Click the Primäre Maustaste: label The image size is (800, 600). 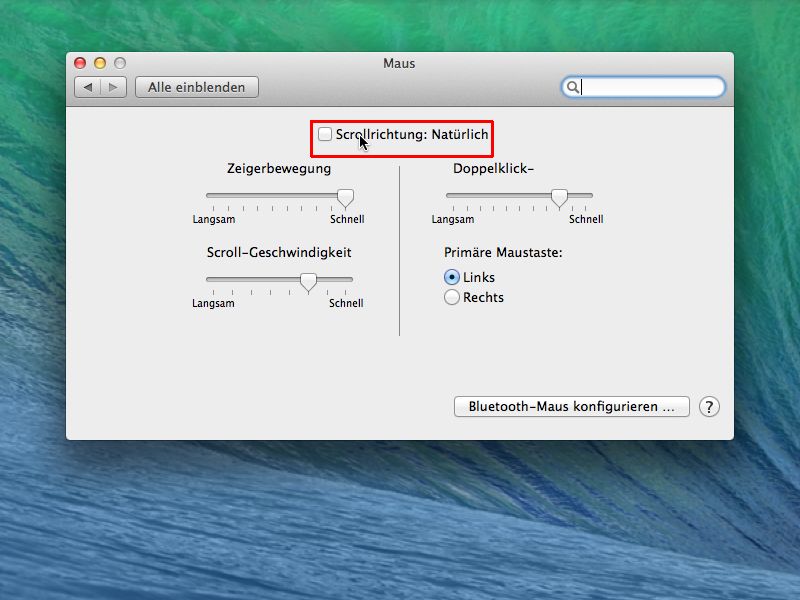pos(503,252)
